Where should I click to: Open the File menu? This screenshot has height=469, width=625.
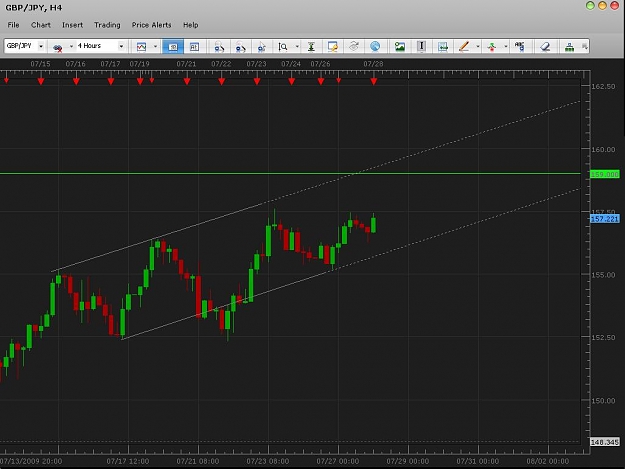pos(13,25)
